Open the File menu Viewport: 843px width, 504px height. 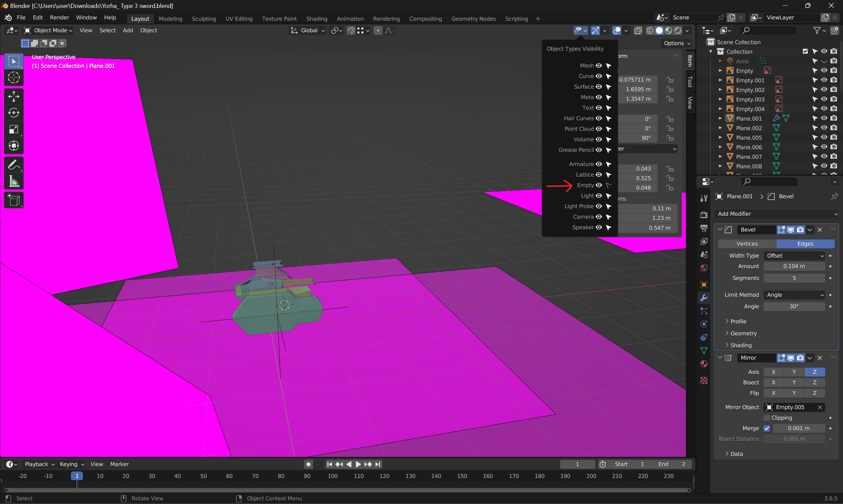click(x=21, y=18)
